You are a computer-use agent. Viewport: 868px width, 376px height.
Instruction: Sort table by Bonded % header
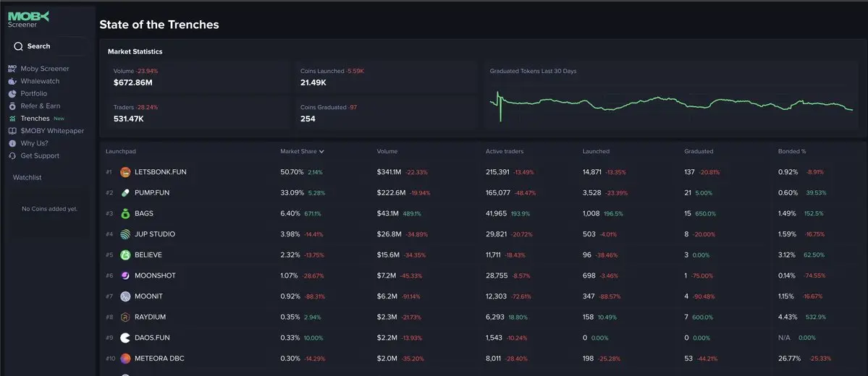click(791, 152)
